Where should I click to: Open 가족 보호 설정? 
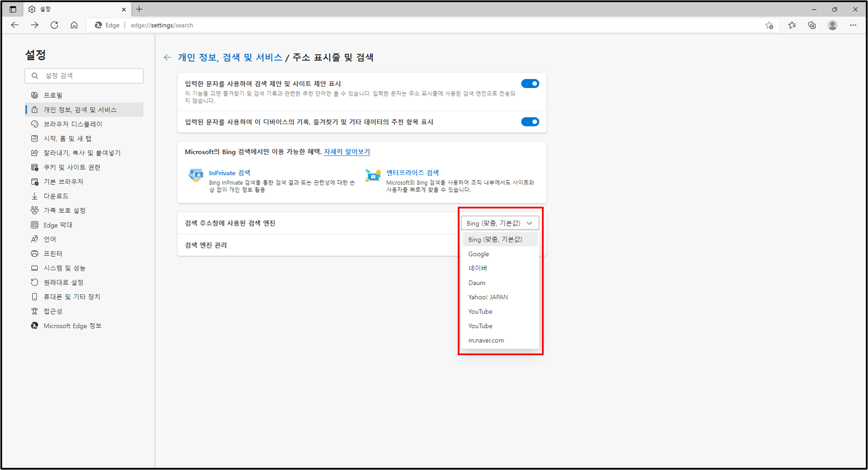click(84, 210)
